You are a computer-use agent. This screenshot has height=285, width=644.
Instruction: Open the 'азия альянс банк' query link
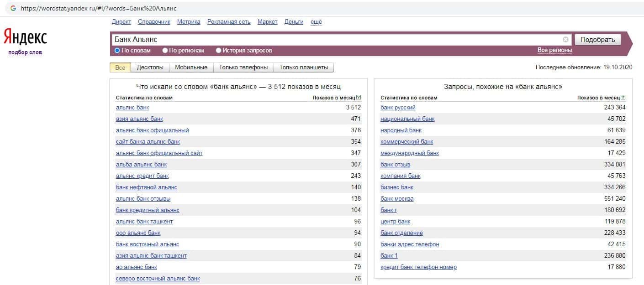pyautogui.click(x=139, y=119)
